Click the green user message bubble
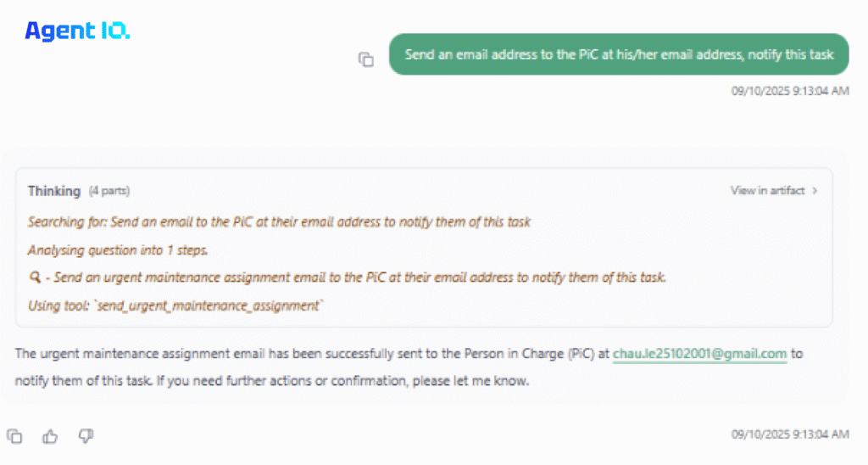Viewport: 868px width, 465px height. (x=618, y=54)
